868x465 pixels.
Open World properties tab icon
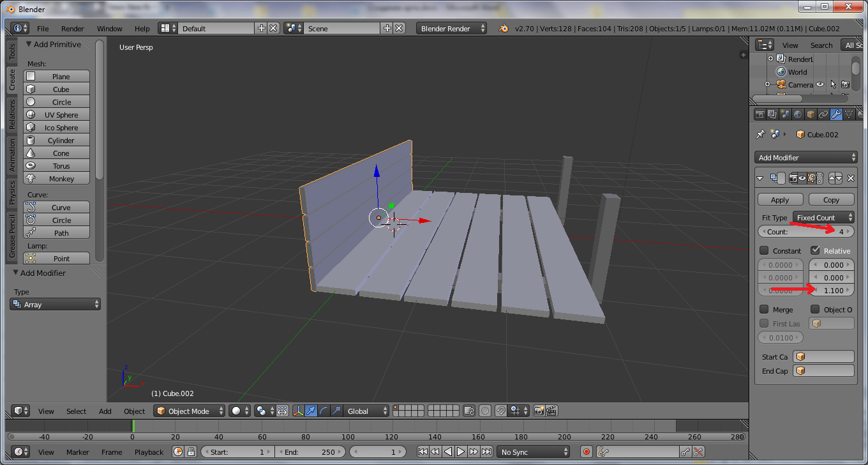click(x=798, y=114)
